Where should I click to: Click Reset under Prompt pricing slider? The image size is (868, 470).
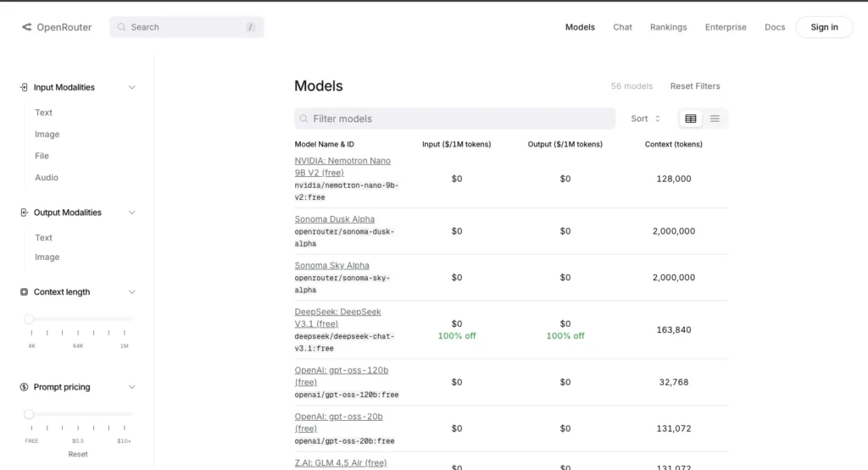78,454
